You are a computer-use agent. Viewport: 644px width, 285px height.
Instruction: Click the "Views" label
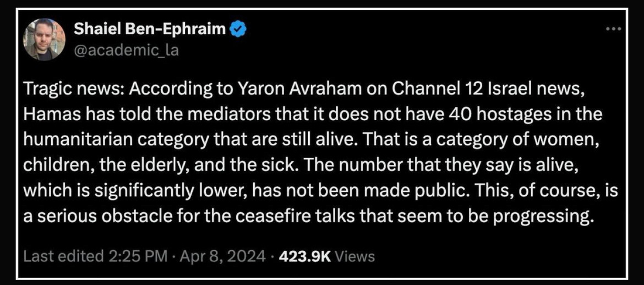tap(355, 256)
